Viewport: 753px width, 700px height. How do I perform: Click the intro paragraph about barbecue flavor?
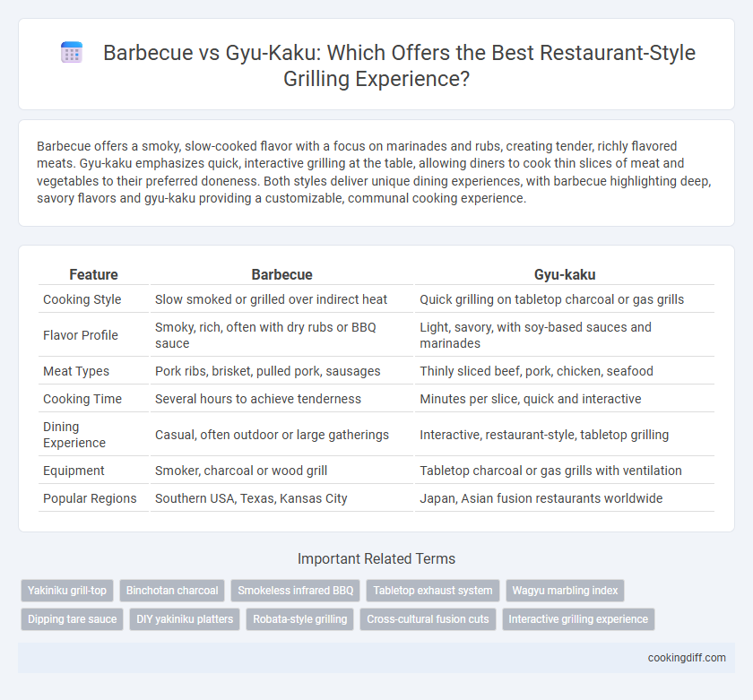coord(374,172)
